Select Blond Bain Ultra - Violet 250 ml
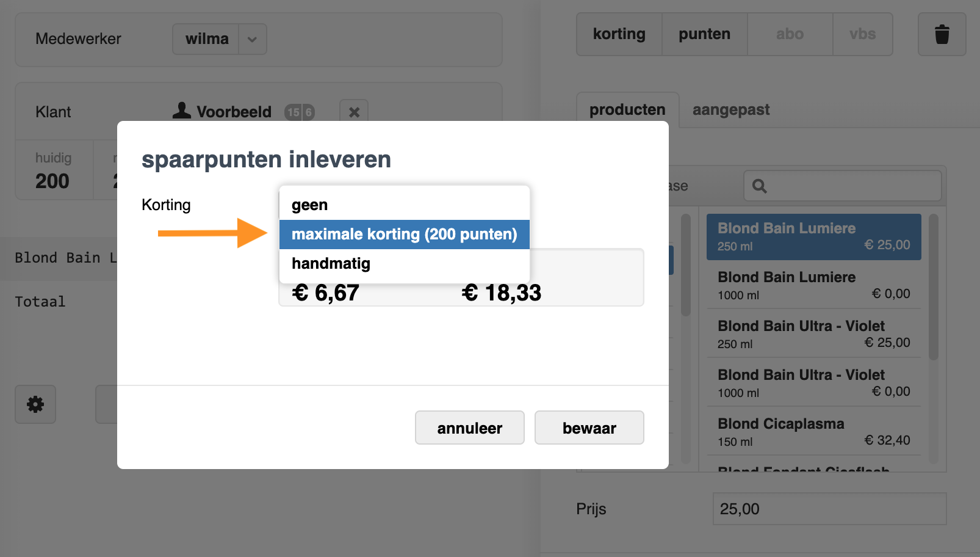This screenshot has height=557, width=980. coord(813,333)
